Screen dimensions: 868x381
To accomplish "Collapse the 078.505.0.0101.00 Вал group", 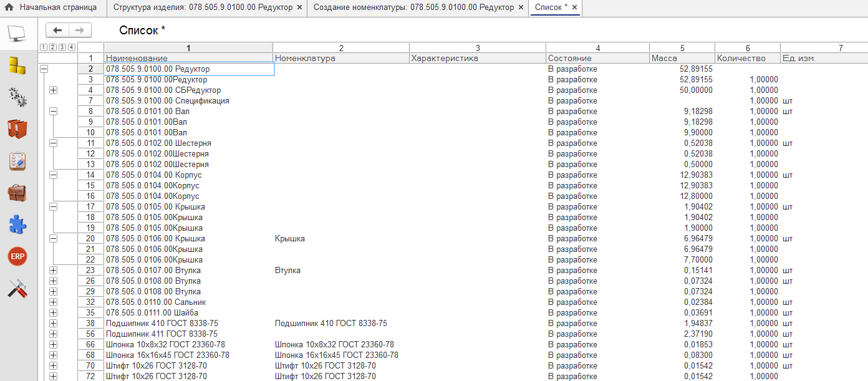I will click(53, 112).
